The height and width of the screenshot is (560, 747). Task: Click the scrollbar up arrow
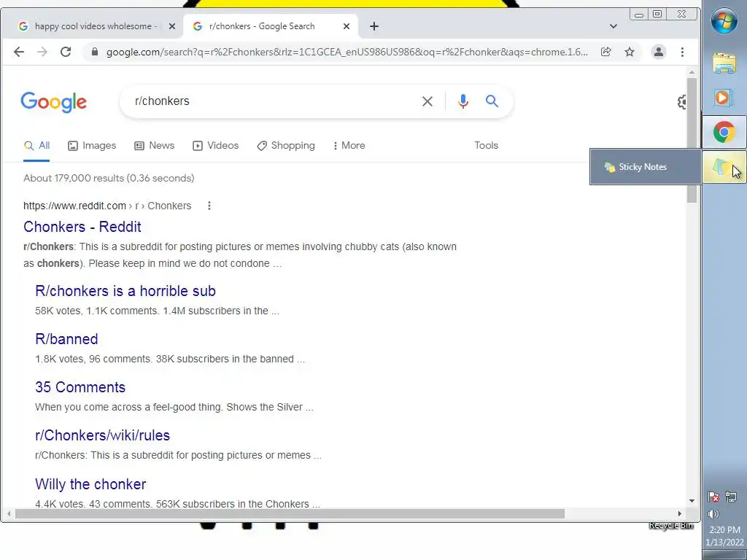tap(692, 72)
